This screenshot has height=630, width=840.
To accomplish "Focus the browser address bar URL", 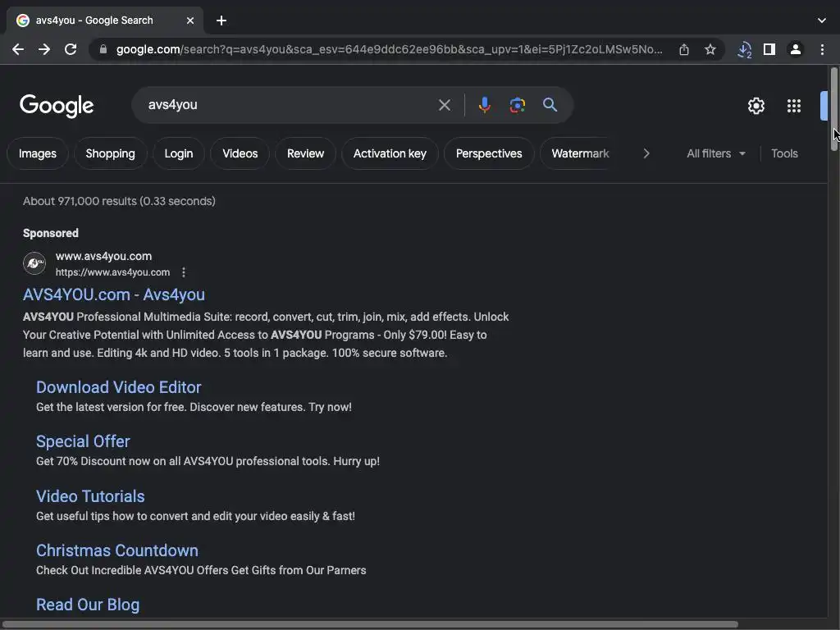I will pyautogui.click(x=390, y=50).
